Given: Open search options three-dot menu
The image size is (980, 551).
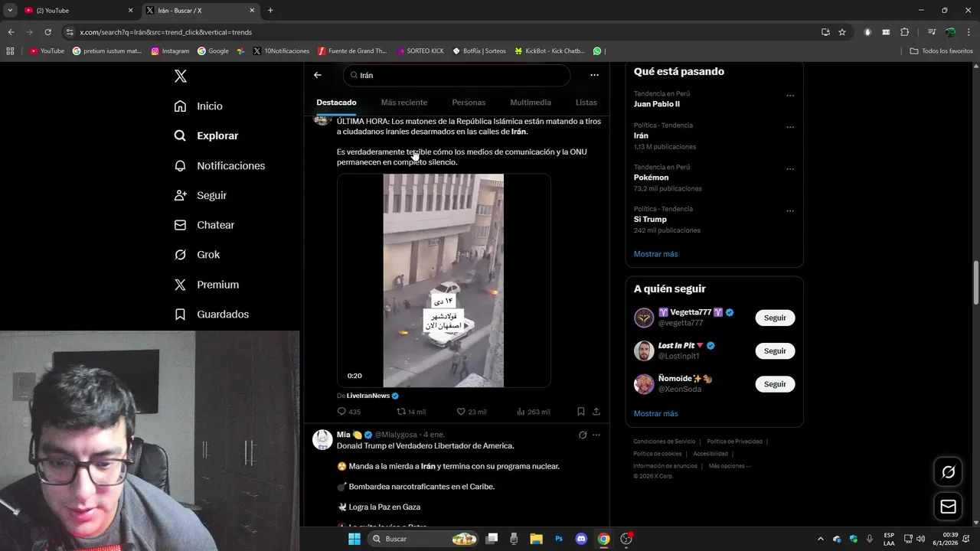Looking at the screenshot, I should tap(594, 75).
